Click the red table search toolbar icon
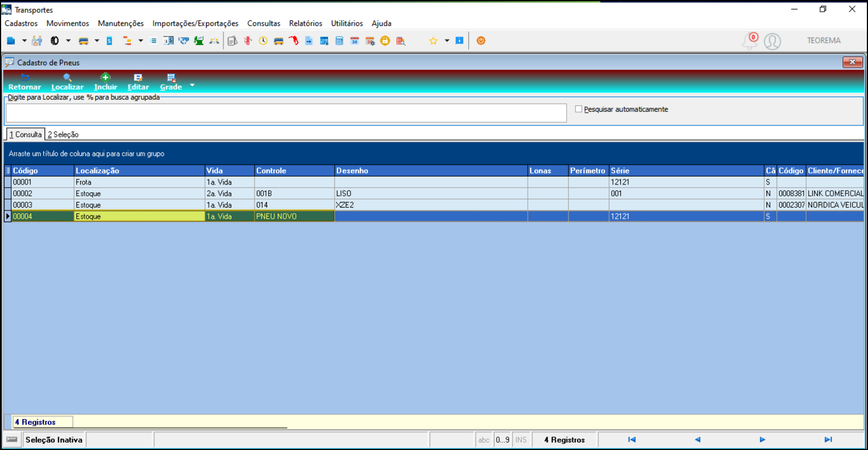Viewport: 868px width, 450px height. [401, 41]
